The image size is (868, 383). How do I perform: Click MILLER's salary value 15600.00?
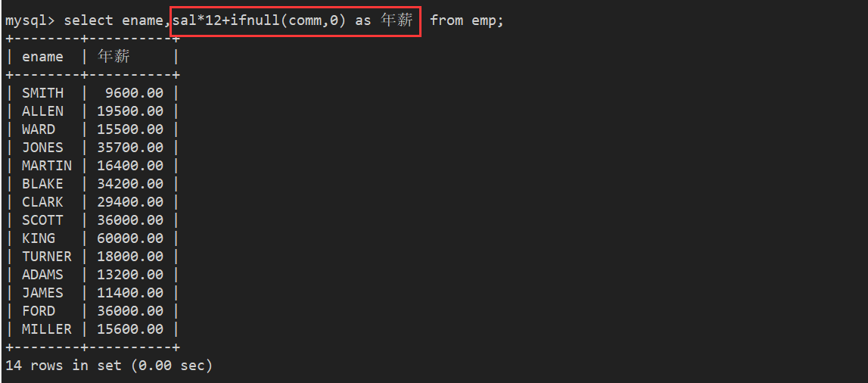(x=130, y=329)
